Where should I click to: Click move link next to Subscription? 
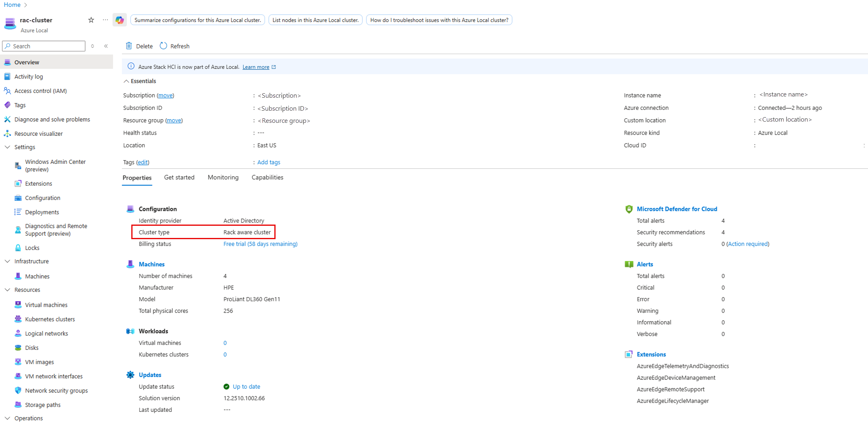click(165, 95)
